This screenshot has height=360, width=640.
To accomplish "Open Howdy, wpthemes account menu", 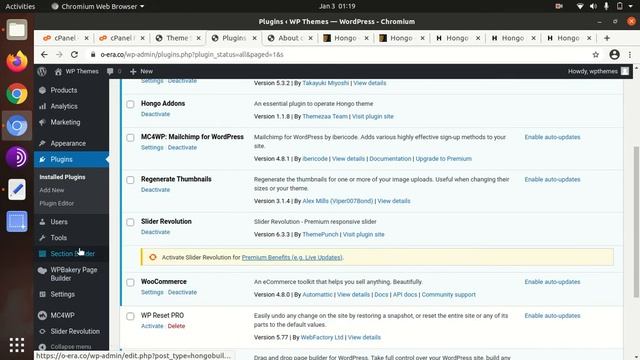I will click(598, 71).
